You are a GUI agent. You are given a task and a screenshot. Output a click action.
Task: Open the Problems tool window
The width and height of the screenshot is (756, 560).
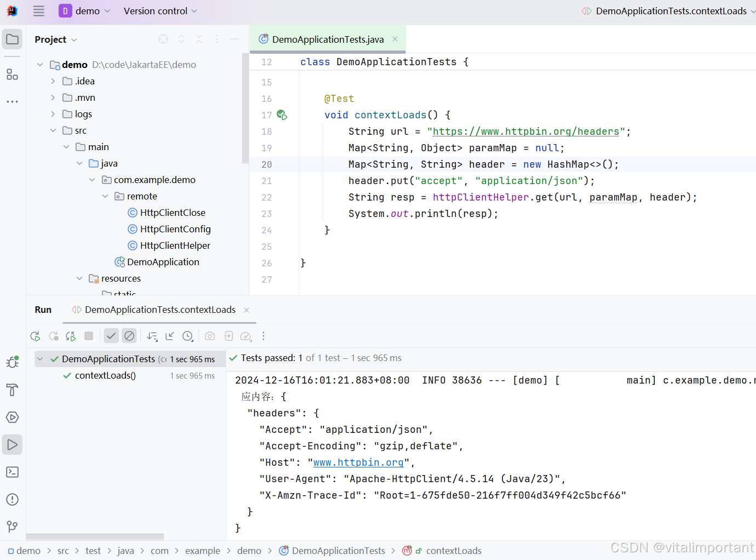click(x=12, y=499)
